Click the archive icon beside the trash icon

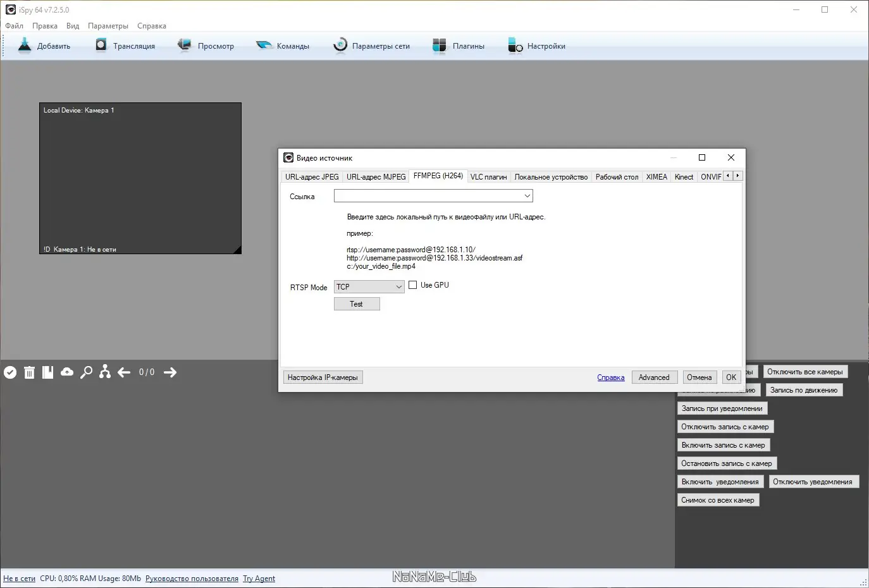(47, 372)
